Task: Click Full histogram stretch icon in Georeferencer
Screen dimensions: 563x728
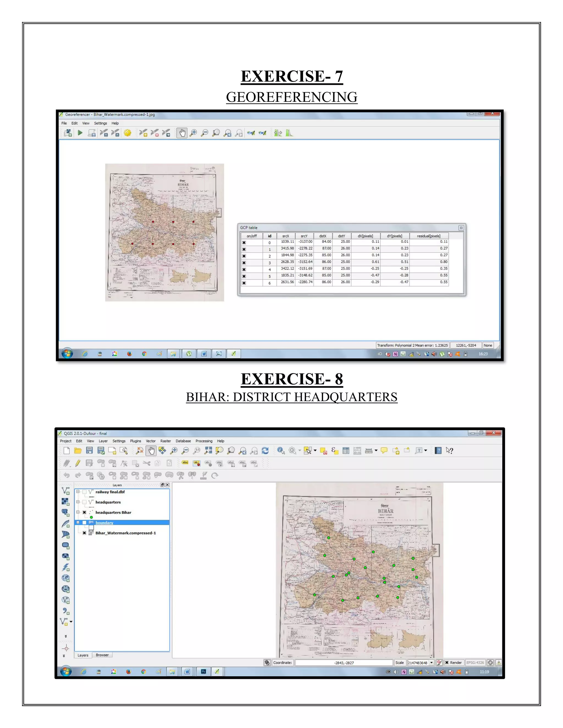Action: [278, 133]
